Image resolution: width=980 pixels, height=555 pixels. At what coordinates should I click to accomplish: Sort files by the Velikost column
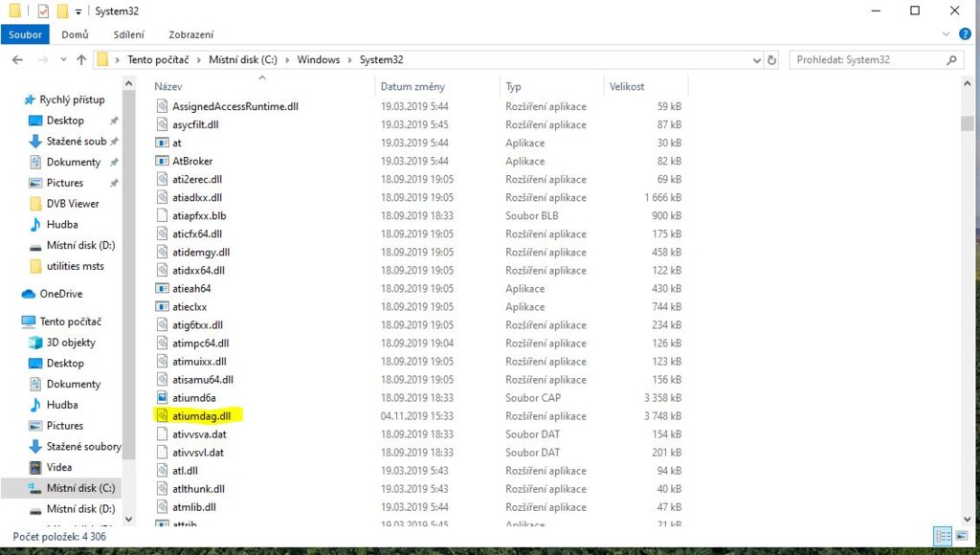pos(627,86)
